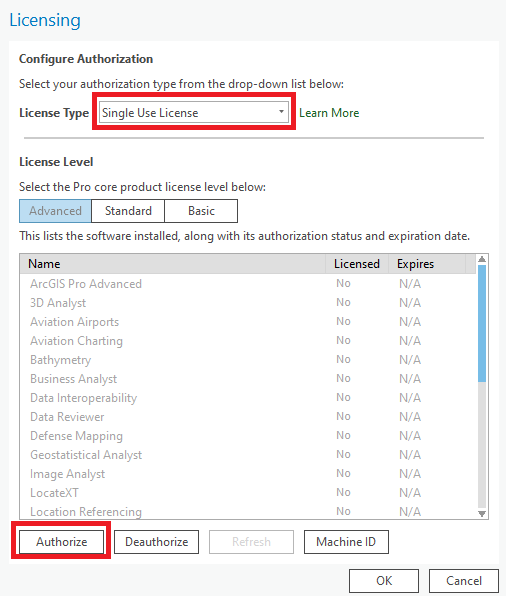Viewport: 506px width, 596px height.
Task: Open the License Type dropdown
Action: pos(194,113)
